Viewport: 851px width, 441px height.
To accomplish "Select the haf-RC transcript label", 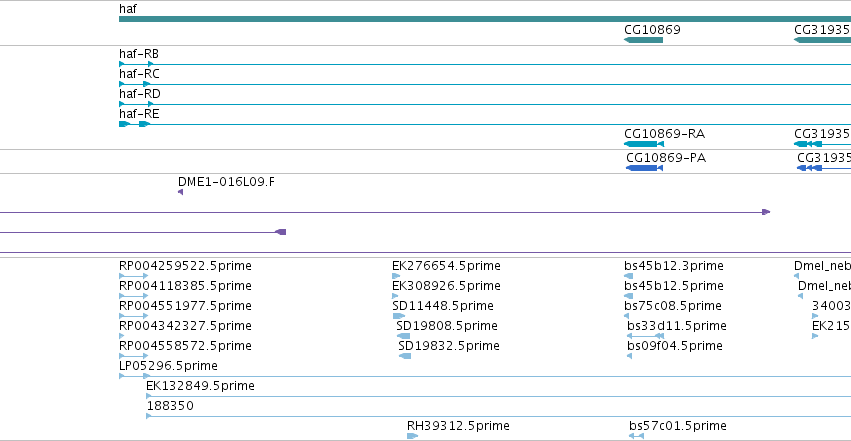I will click(x=139, y=74).
